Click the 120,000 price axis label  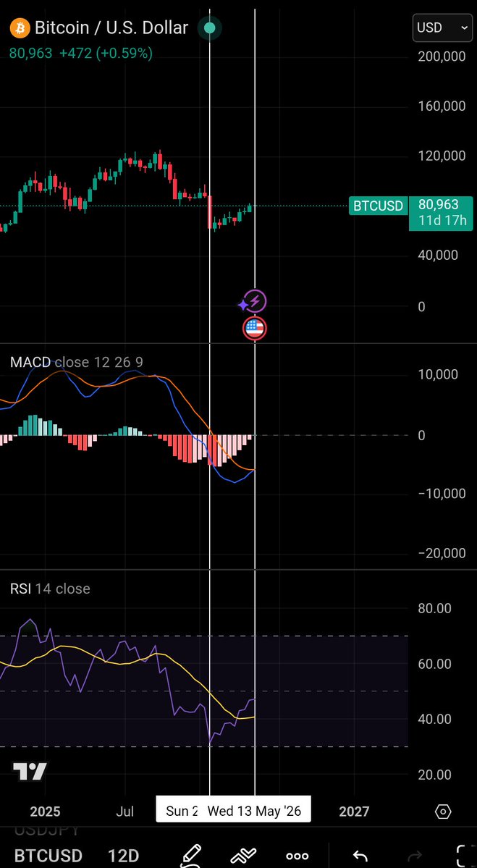pos(442,156)
